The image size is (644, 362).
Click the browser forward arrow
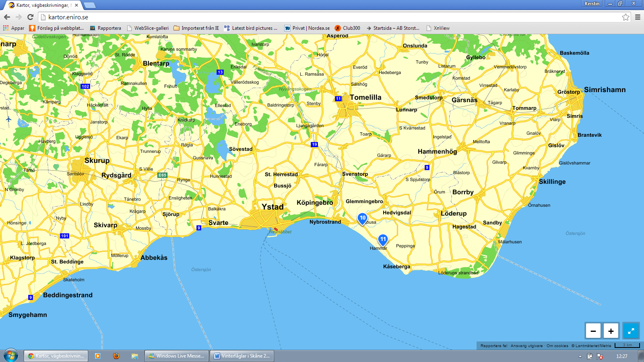19,17
